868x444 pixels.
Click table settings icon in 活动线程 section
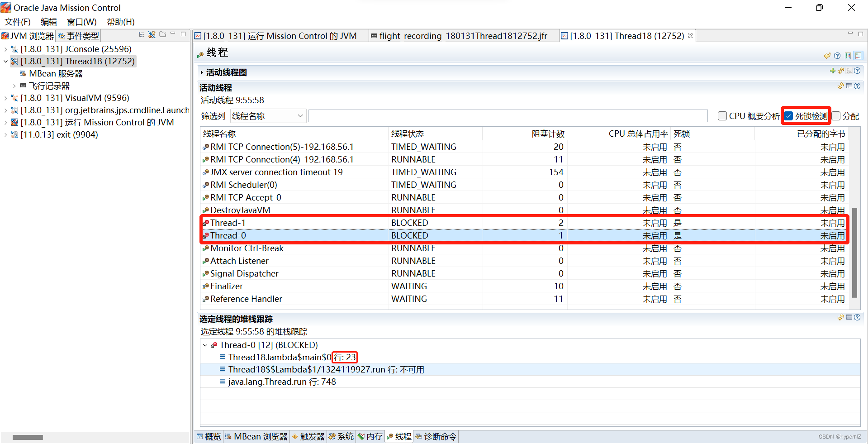pyautogui.click(x=849, y=86)
